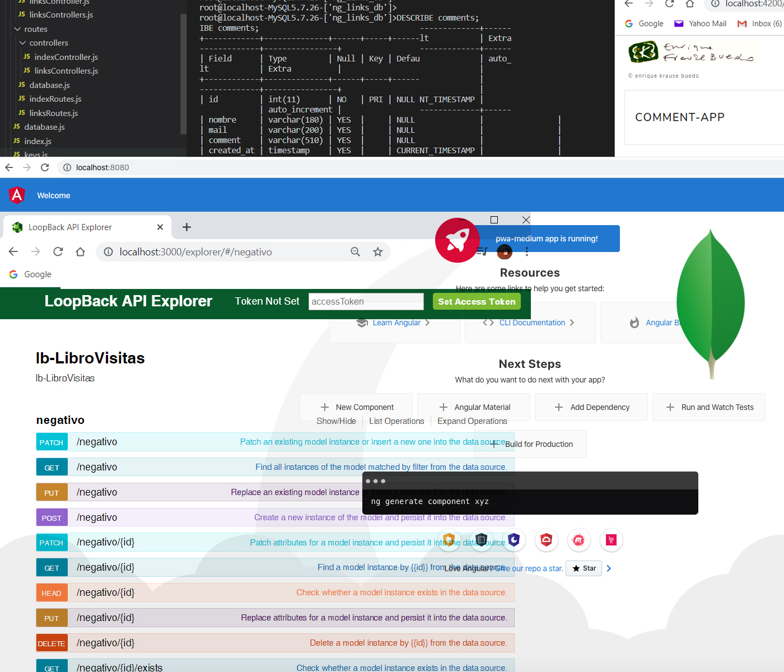
Task: Click the Set Access Token button
Action: tap(477, 301)
